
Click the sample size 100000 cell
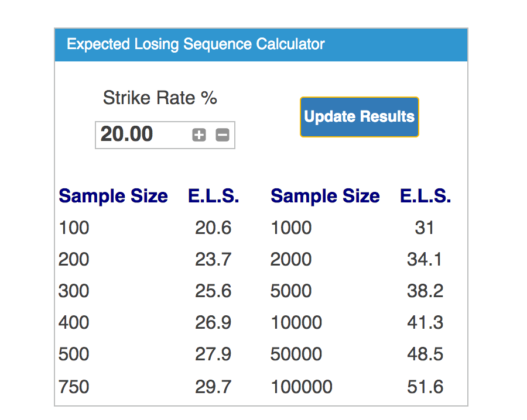(x=302, y=387)
